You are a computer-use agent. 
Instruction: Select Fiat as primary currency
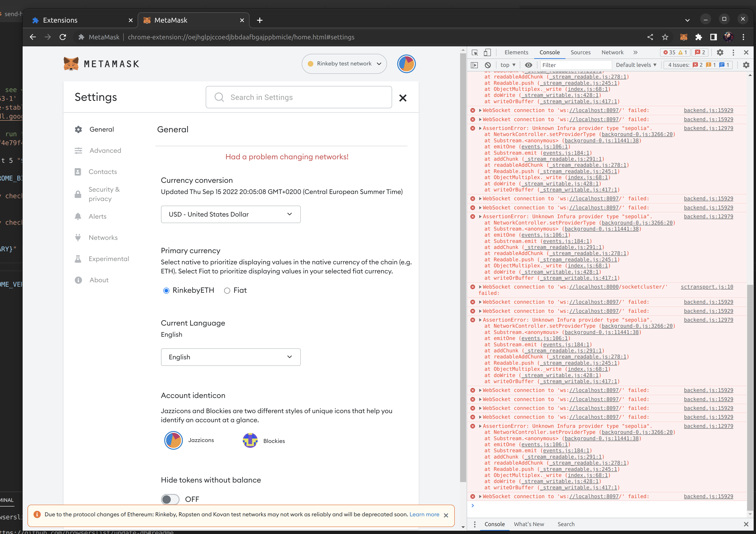227,290
